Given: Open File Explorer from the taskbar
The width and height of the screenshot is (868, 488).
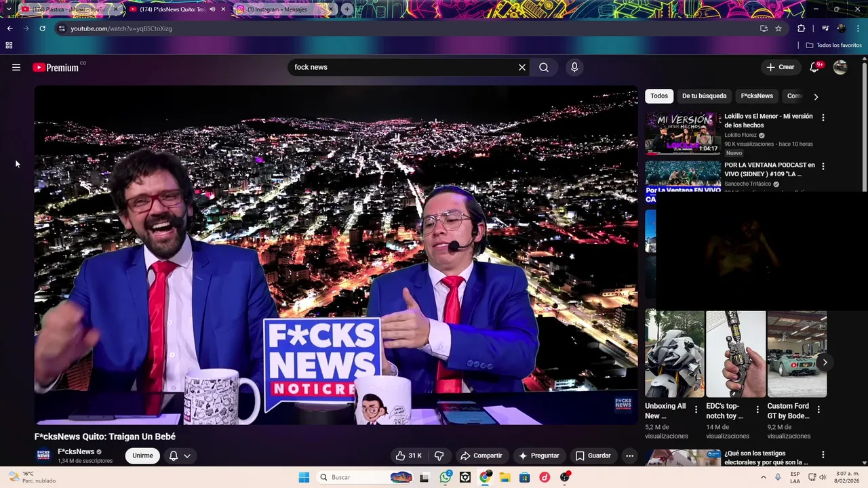Looking at the screenshot, I should click(x=505, y=477).
